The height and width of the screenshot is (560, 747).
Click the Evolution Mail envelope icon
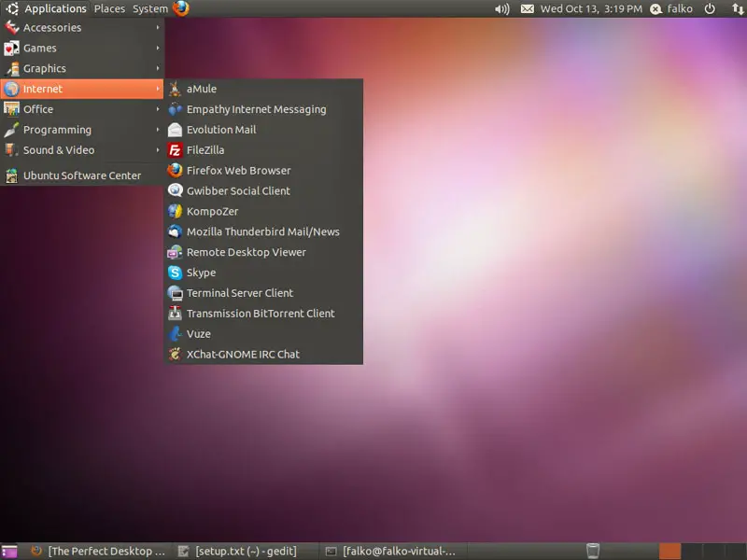(x=175, y=130)
